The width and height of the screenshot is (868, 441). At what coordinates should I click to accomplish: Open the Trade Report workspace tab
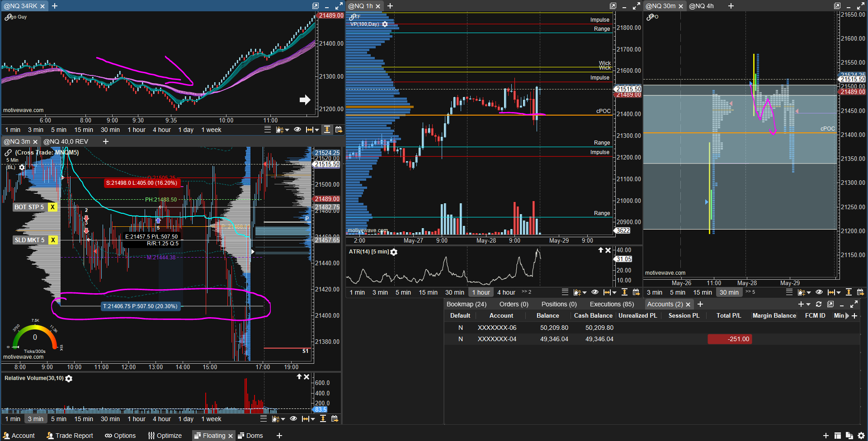click(x=70, y=436)
